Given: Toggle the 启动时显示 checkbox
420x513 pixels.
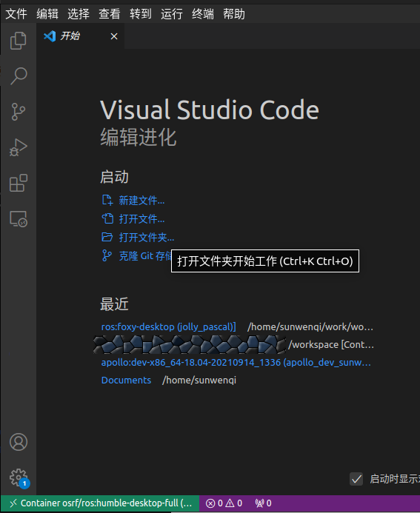Looking at the screenshot, I should 356,479.
